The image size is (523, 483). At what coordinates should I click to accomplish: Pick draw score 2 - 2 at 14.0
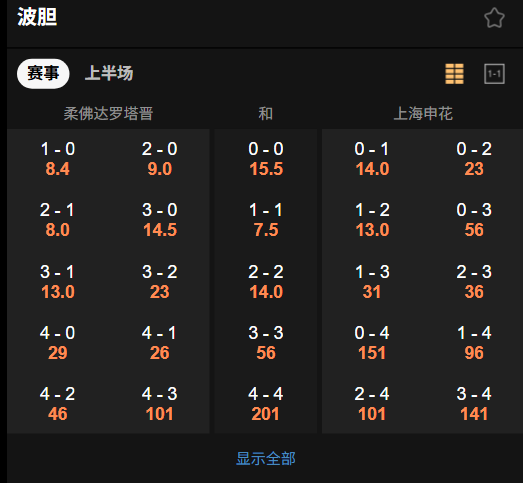coord(266,282)
